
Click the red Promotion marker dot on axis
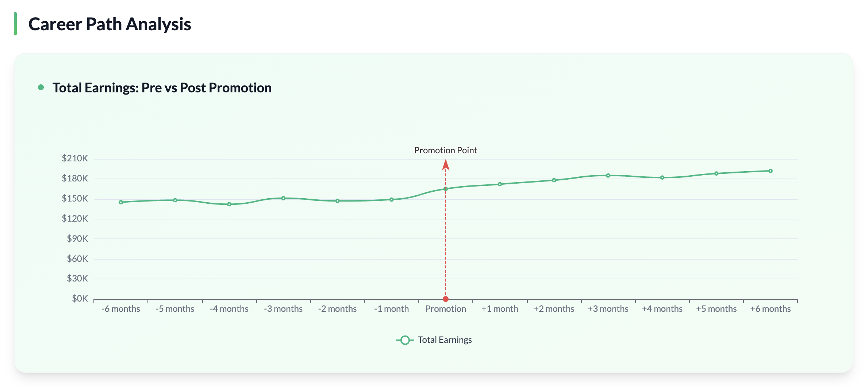[446, 299]
